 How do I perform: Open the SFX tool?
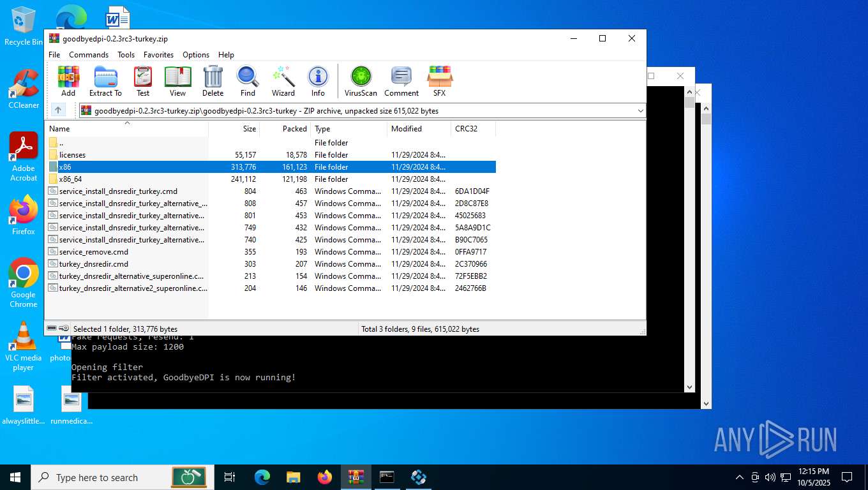point(439,81)
